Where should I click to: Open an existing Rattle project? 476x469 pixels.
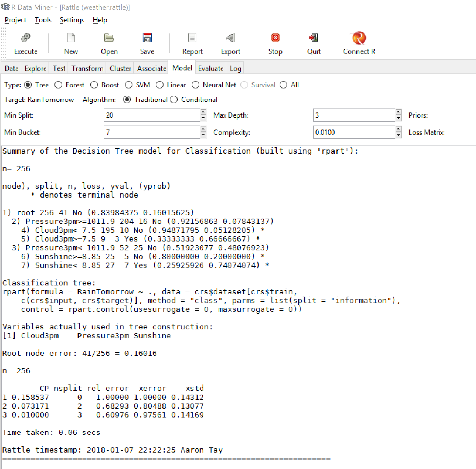pyautogui.click(x=109, y=43)
